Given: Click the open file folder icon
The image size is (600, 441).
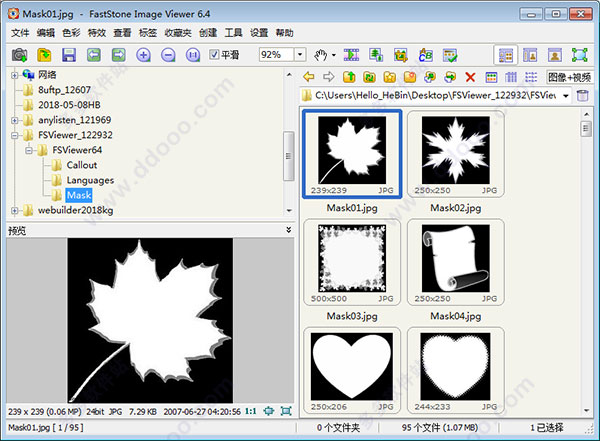Looking at the screenshot, I should pos(44,55).
